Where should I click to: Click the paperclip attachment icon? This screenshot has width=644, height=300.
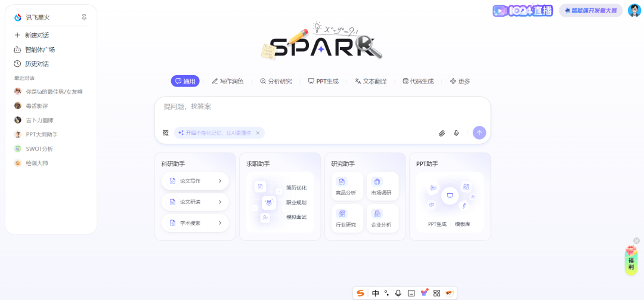tap(442, 133)
